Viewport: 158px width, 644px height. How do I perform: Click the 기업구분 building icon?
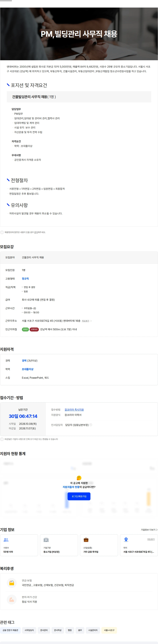(x=46, y=540)
